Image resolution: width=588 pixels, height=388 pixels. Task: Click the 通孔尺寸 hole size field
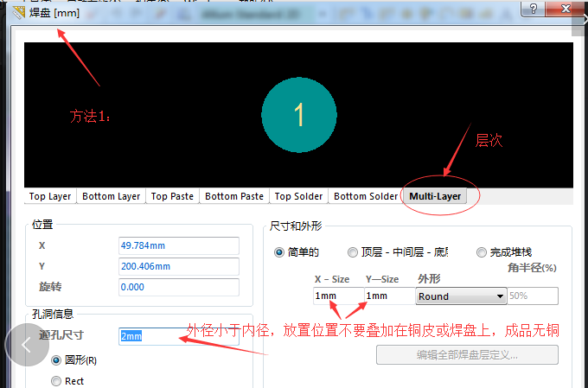(178, 335)
